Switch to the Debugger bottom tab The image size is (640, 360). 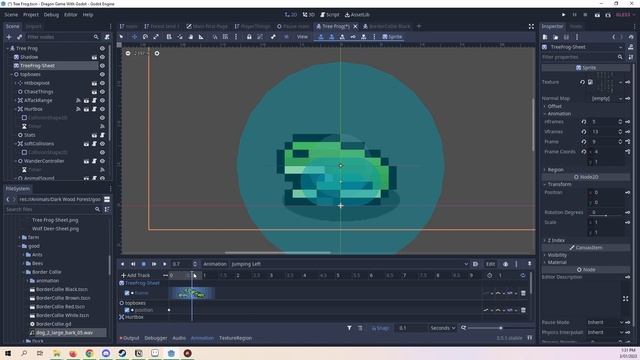(x=156, y=338)
